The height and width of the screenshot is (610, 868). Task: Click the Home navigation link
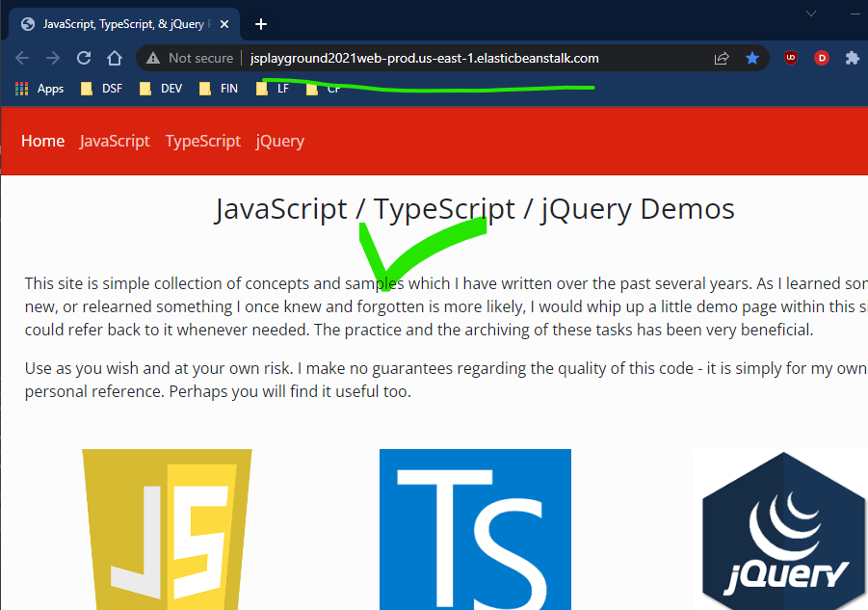point(42,141)
